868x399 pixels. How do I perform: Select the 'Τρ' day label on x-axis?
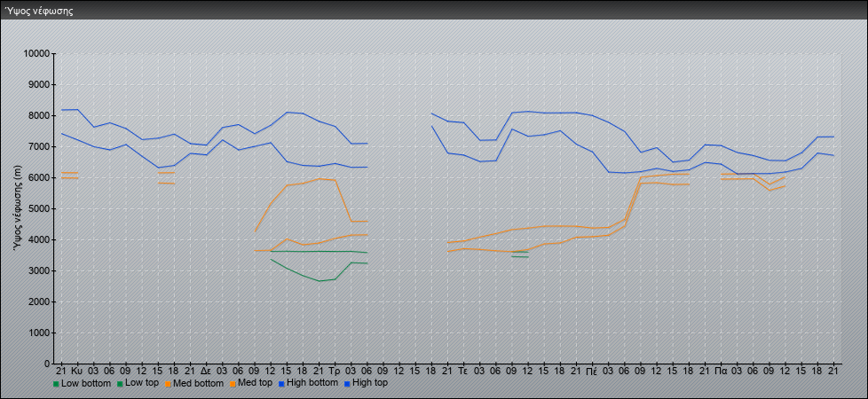click(x=334, y=370)
